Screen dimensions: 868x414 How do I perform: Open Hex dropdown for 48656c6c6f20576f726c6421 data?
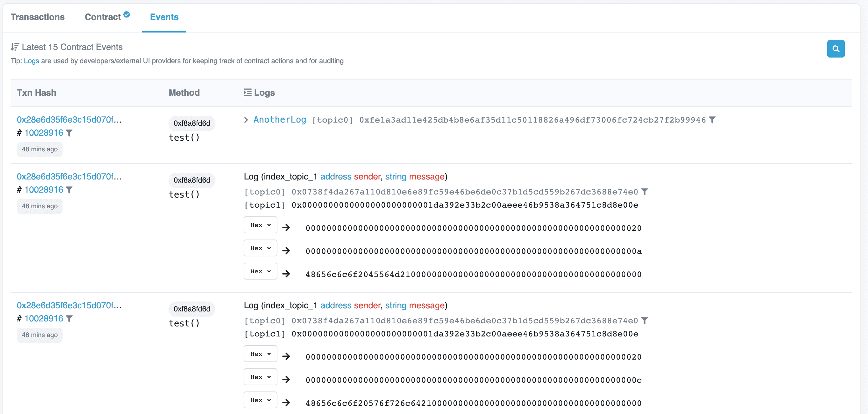[x=260, y=400]
